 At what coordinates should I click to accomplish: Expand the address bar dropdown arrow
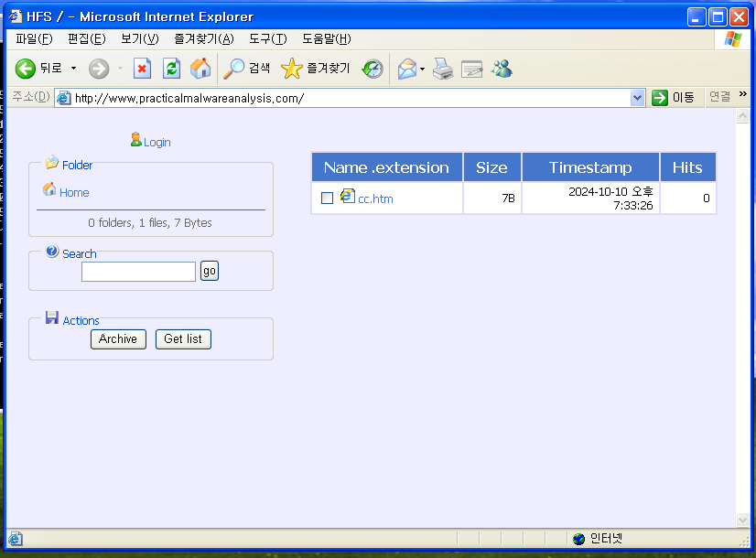pyautogui.click(x=637, y=98)
